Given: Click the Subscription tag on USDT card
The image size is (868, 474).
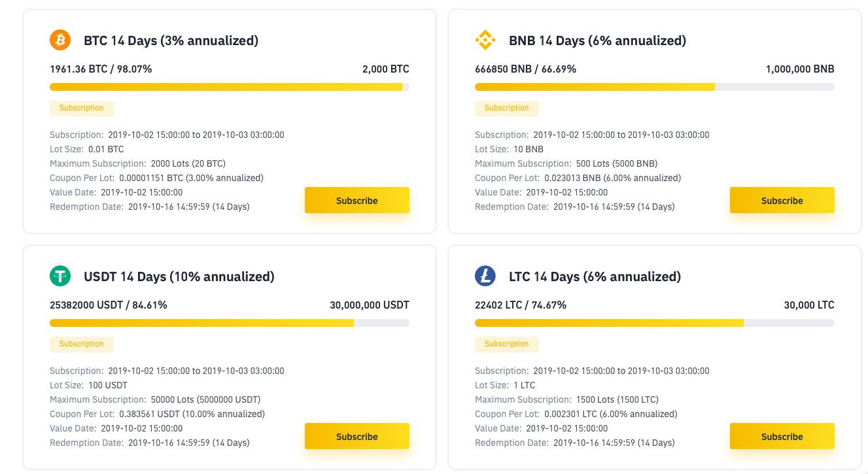Looking at the screenshot, I should [82, 344].
